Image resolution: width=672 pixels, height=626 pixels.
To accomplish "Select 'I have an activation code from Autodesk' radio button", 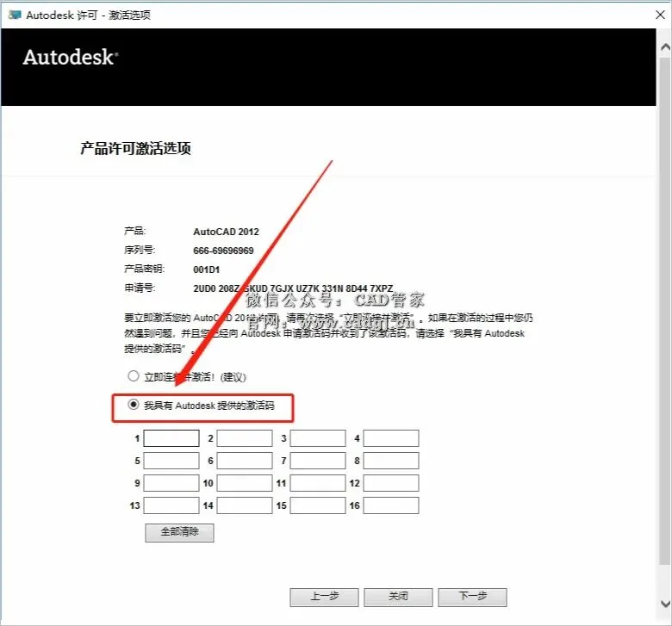I will [134, 405].
